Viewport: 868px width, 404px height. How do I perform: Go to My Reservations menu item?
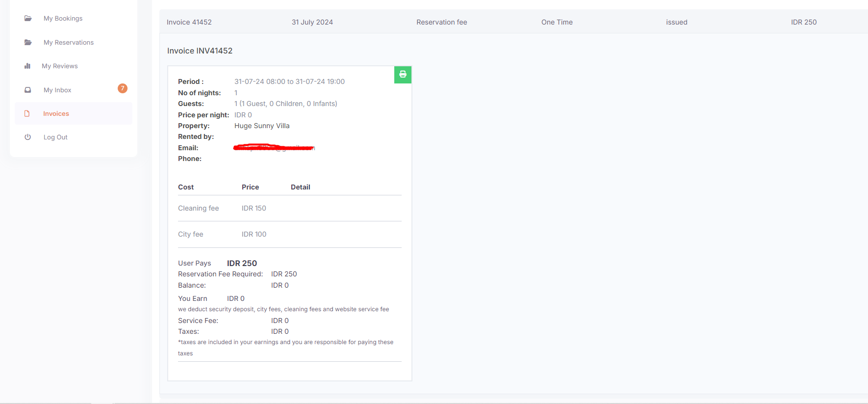68,43
